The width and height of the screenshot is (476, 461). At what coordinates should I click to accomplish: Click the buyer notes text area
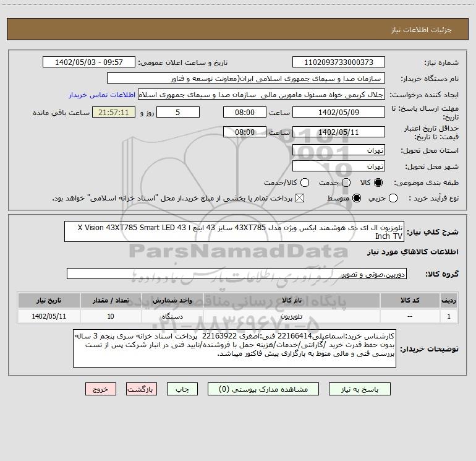(235, 348)
